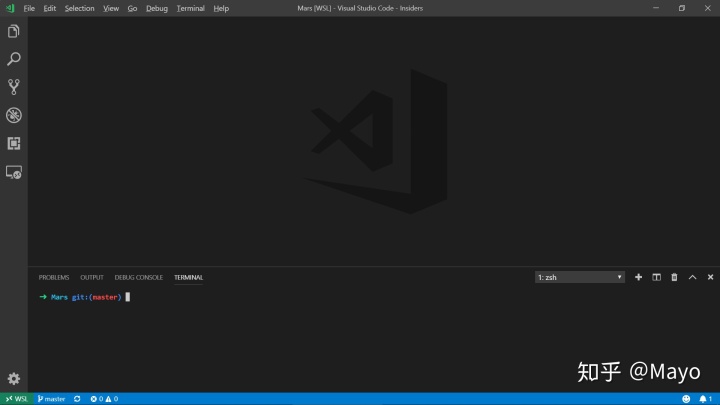Switch to the PROBLEMS tab
This screenshot has height=405, width=720.
pos(54,277)
